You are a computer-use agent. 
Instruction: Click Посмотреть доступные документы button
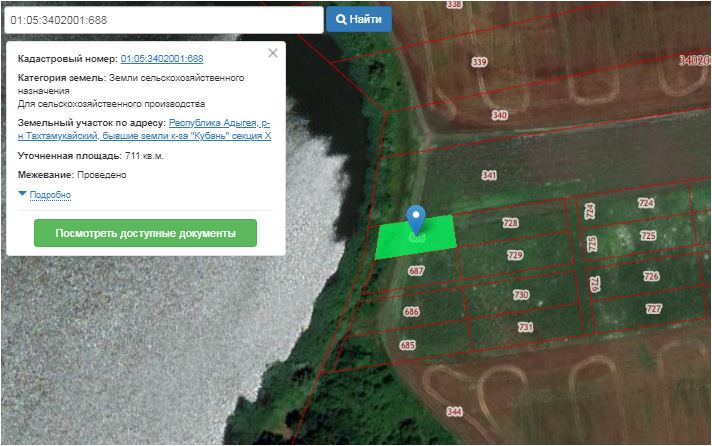145,233
